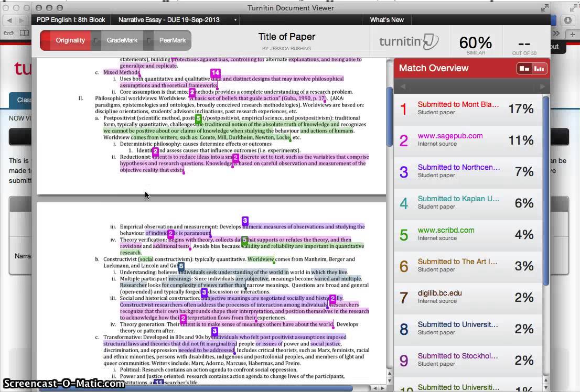Click the browser bookmarks overflow chevron
Image resolution: width=580 pixels, height=392 pixels.
click(x=556, y=34)
